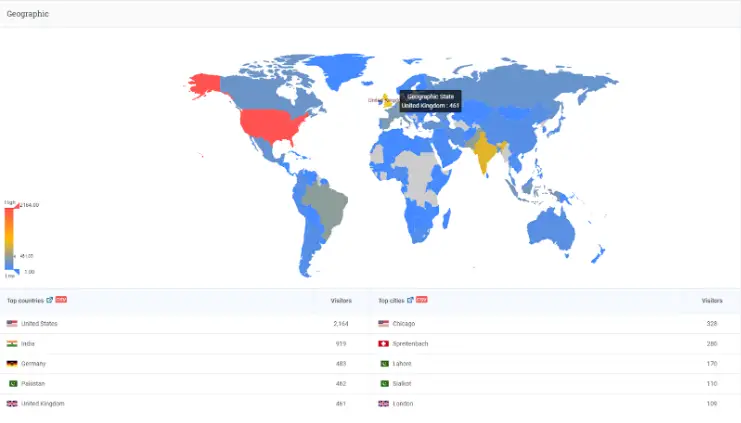
Task: Click the flag icon beside Sialkot
Action: [x=384, y=383]
